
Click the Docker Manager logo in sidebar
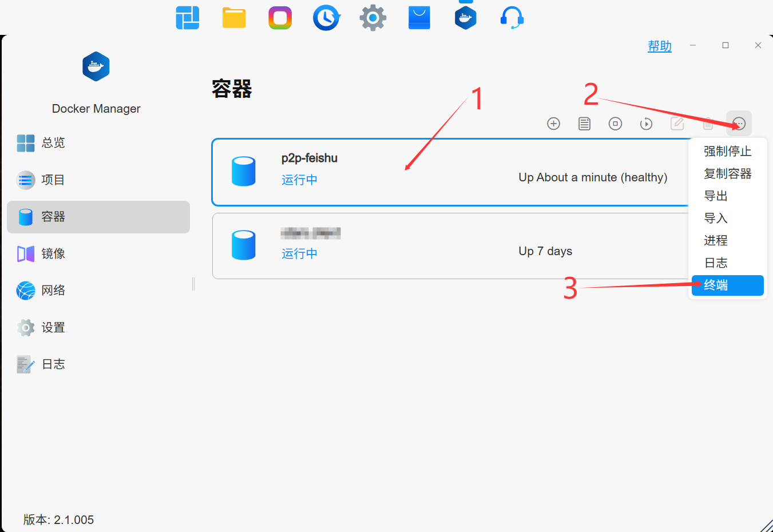[96, 66]
